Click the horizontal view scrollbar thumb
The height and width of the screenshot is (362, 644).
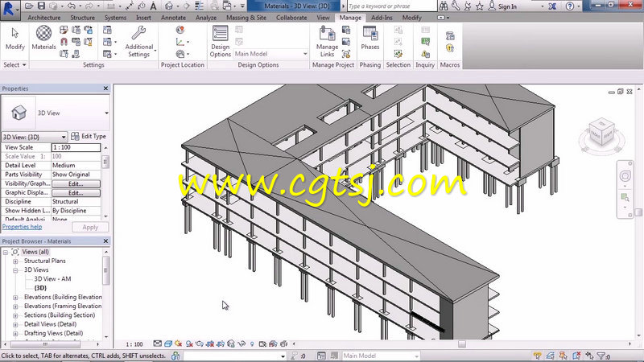462,344
